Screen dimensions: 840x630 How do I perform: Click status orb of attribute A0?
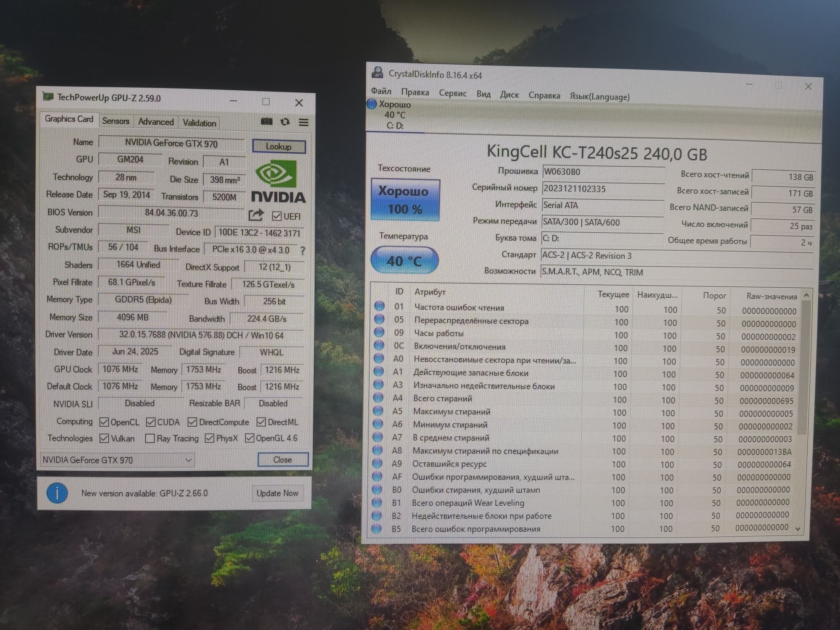pos(379,358)
